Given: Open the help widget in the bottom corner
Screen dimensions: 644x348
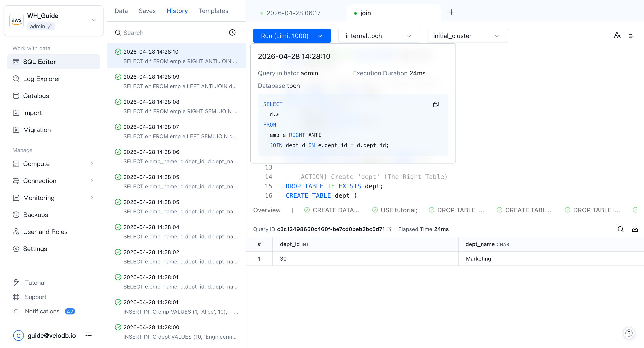Looking at the screenshot, I should point(629,333).
